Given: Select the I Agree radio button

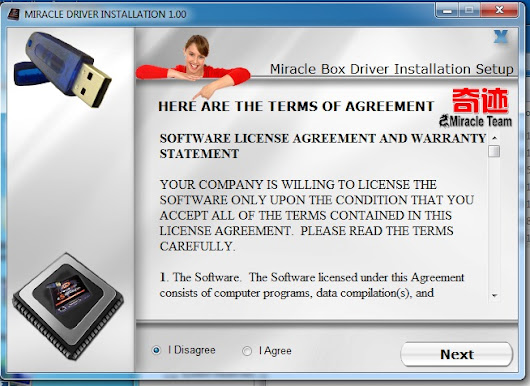Looking at the screenshot, I should 247,351.
